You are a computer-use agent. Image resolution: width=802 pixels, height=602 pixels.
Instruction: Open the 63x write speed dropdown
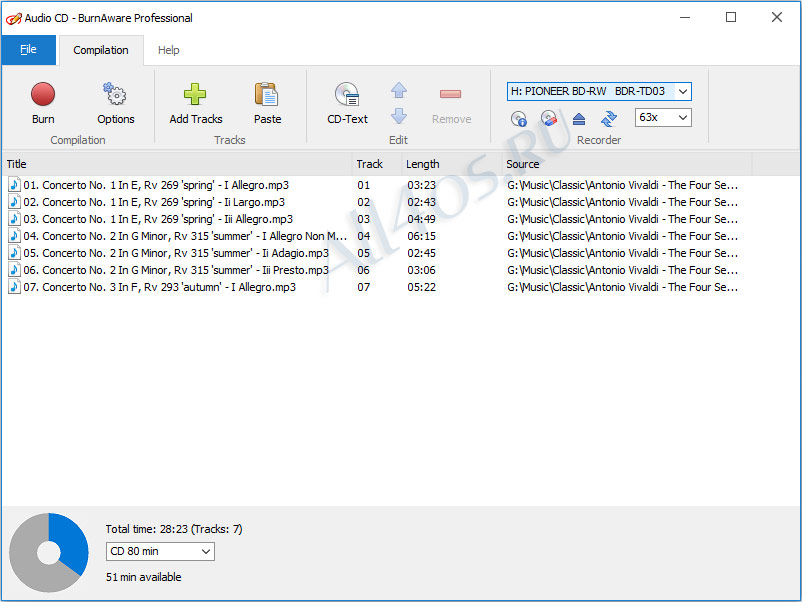click(x=682, y=118)
